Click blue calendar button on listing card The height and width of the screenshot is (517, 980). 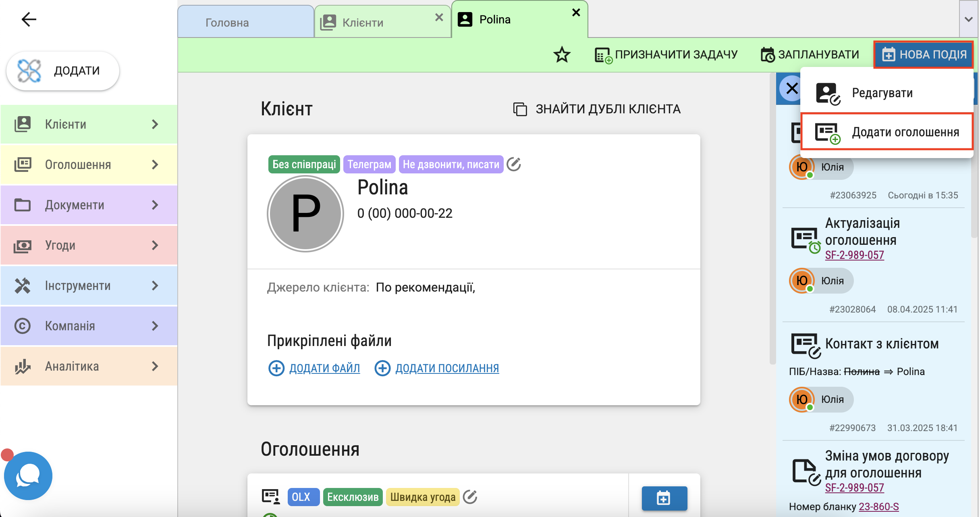click(x=664, y=498)
